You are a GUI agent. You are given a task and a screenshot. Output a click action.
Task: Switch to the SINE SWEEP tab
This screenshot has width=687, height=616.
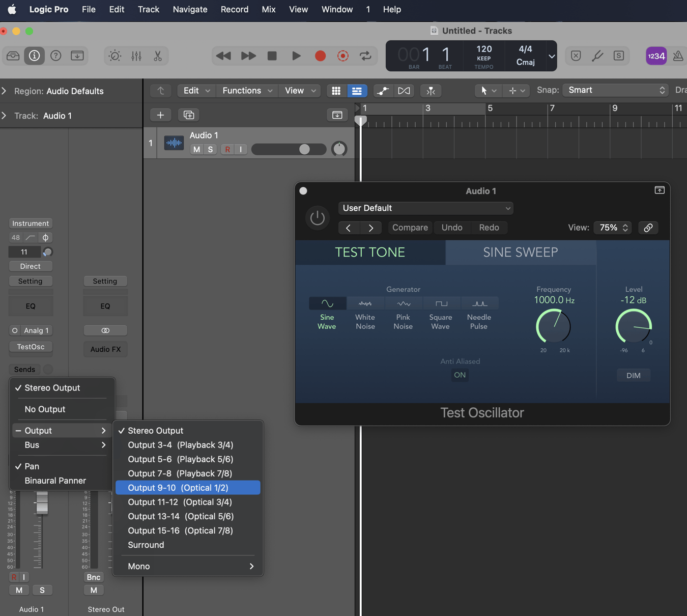[x=520, y=253]
